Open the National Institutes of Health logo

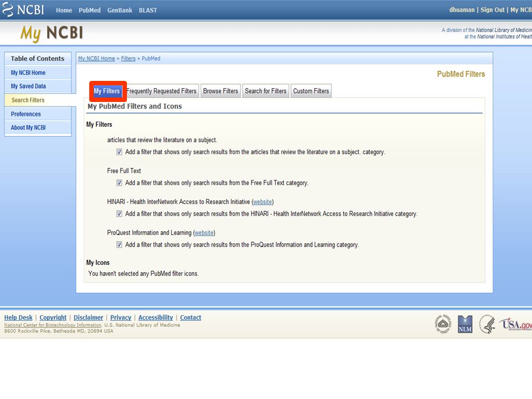tap(443, 324)
